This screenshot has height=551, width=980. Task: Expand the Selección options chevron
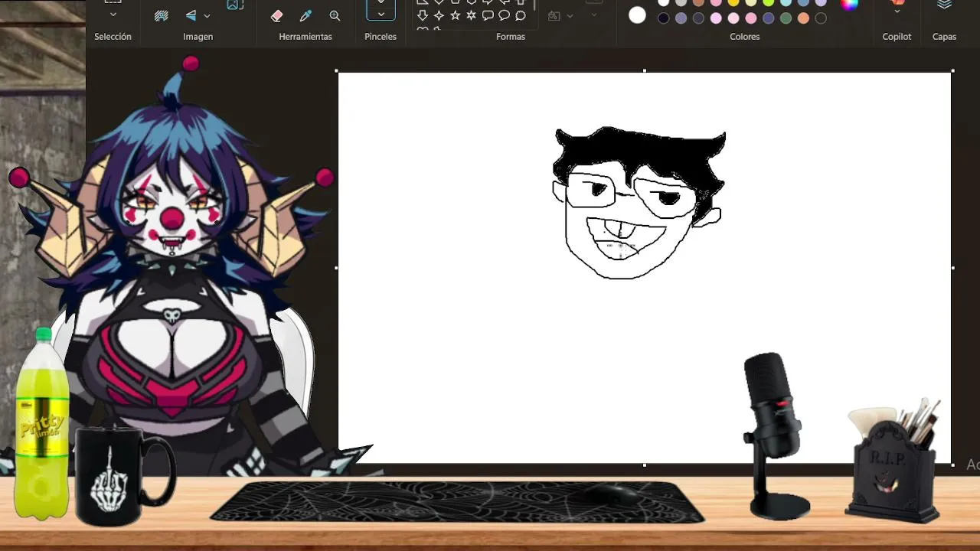click(113, 15)
